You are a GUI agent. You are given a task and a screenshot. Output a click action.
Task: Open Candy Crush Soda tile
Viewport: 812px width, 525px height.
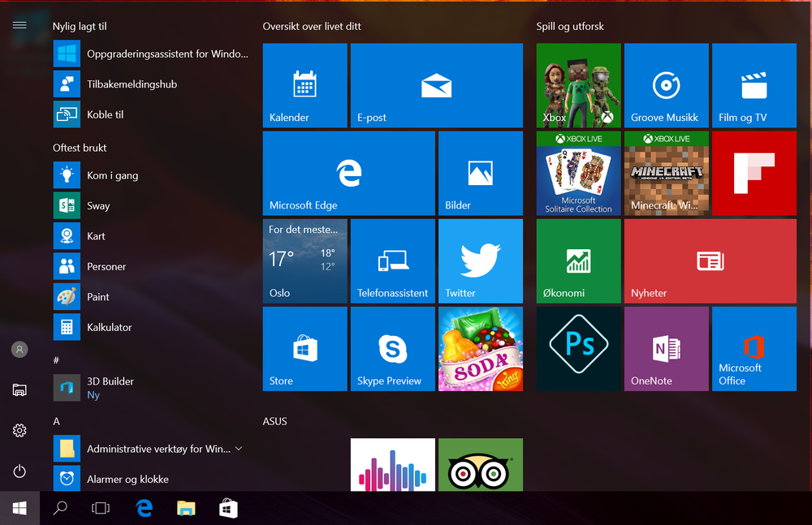tap(481, 348)
